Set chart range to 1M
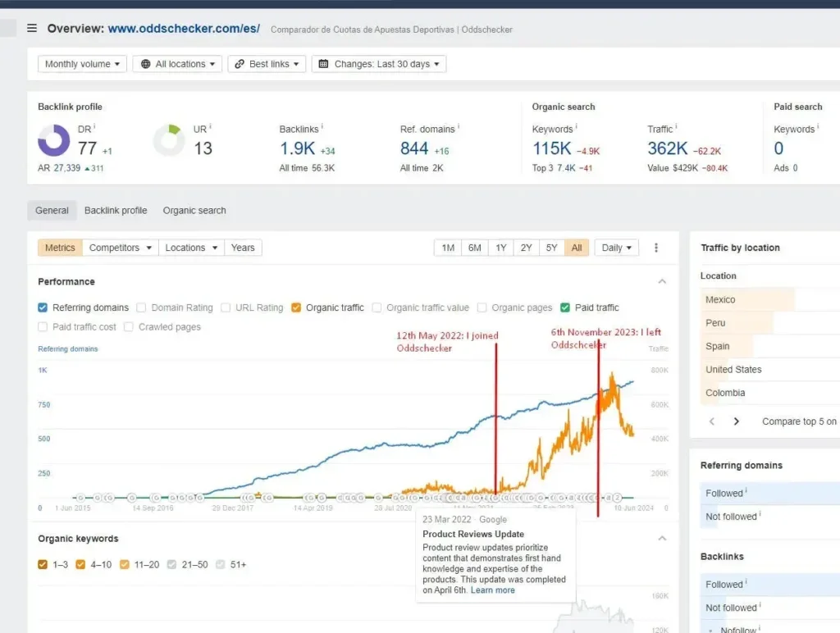840x633 pixels. coord(448,248)
